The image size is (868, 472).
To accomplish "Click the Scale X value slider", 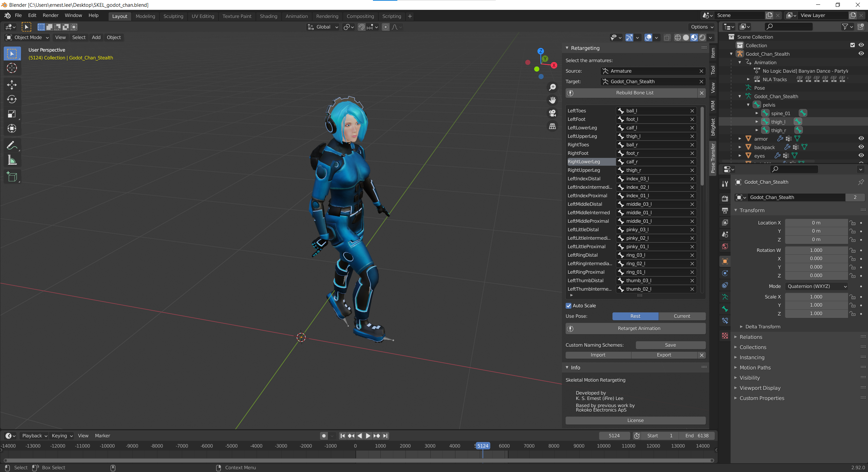I will (x=816, y=296).
